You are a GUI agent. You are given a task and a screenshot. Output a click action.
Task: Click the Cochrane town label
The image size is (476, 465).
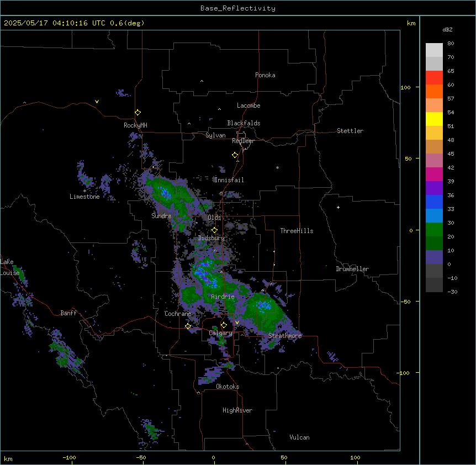(x=178, y=314)
